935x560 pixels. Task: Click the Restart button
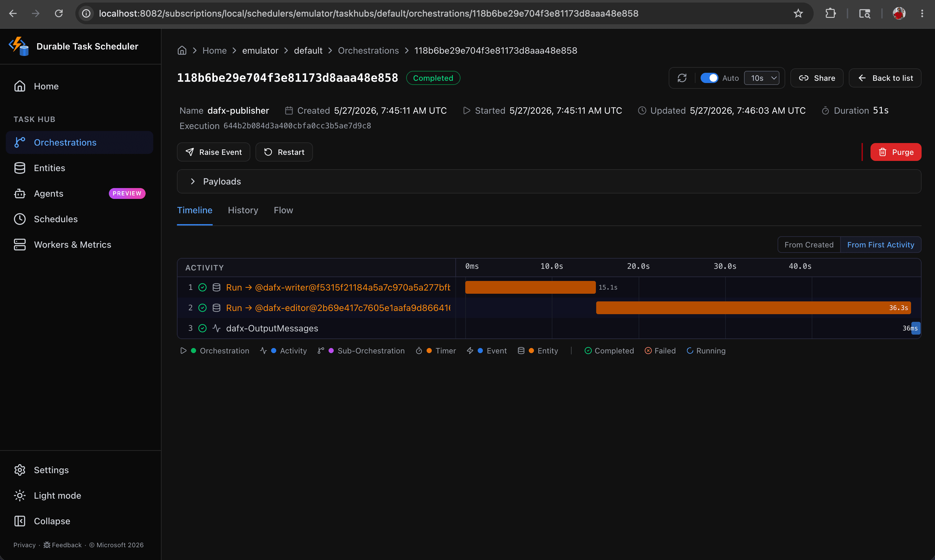(x=284, y=152)
